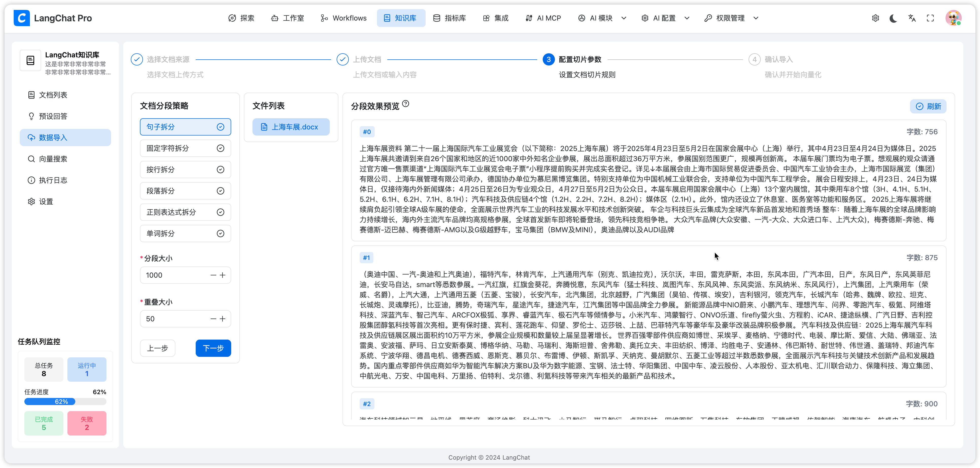The height and width of the screenshot is (468, 980).
Task: Toggle dark mode moon icon
Action: tap(893, 18)
